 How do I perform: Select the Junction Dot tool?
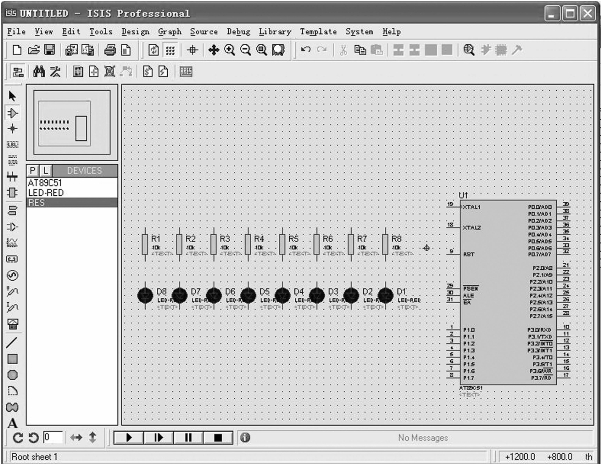[12, 129]
